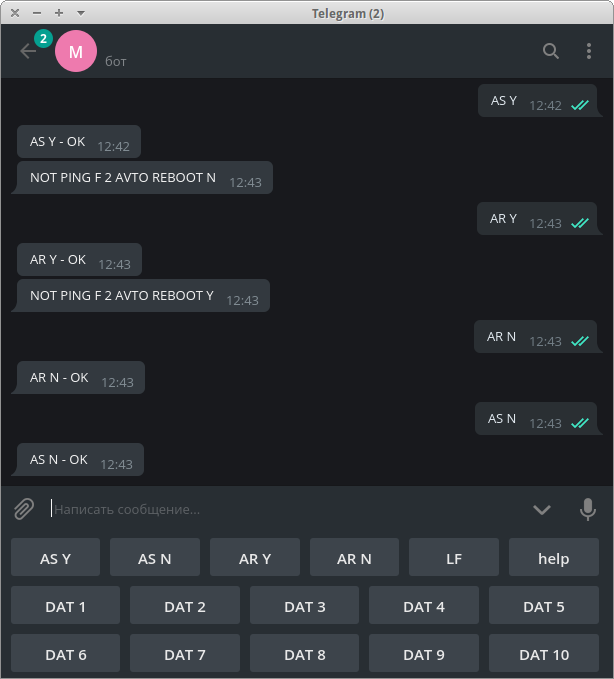Viewport: 614px width, 679px height.
Task: Open search in this chat
Action: [x=550, y=51]
